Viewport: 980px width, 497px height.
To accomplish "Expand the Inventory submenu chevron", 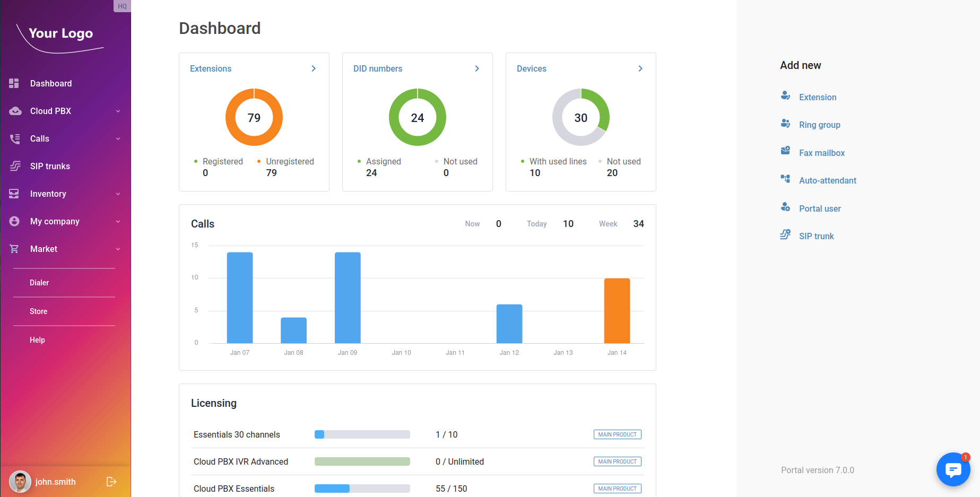I will click(118, 194).
